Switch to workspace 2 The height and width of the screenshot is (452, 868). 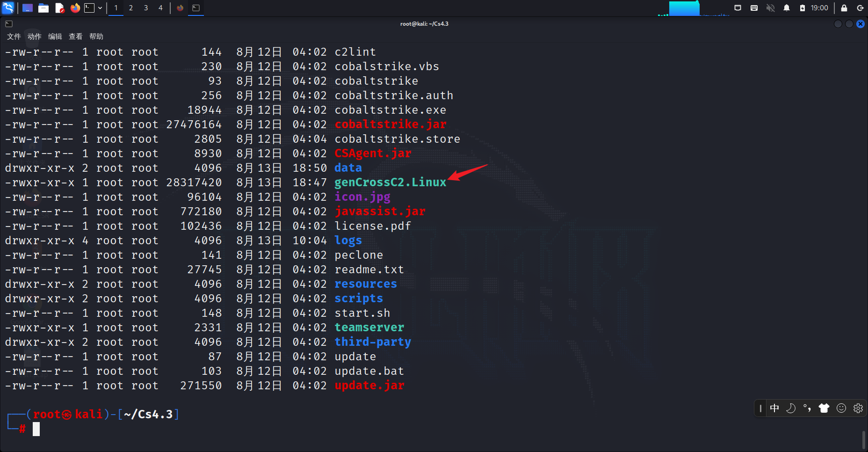pyautogui.click(x=131, y=8)
